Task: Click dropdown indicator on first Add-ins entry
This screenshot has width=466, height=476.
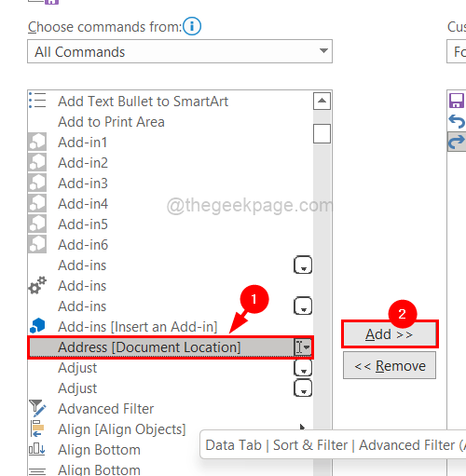Action: (303, 265)
